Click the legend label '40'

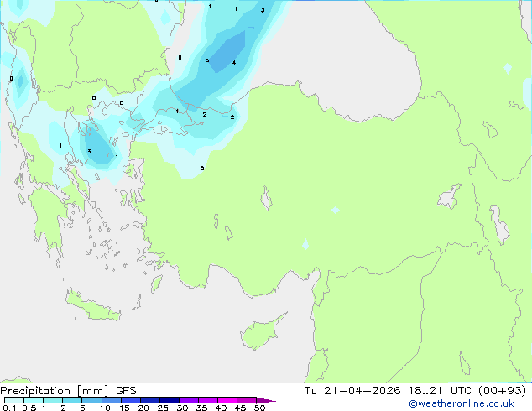coord(221,408)
